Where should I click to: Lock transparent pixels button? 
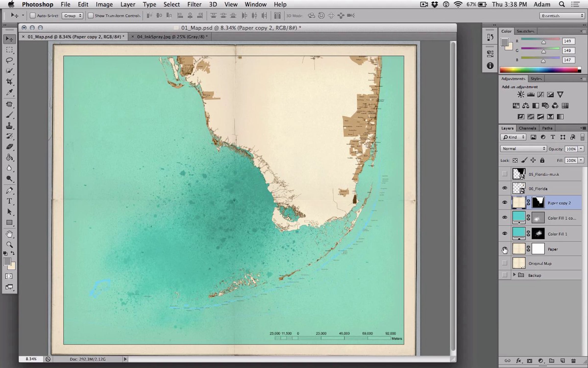(515, 160)
